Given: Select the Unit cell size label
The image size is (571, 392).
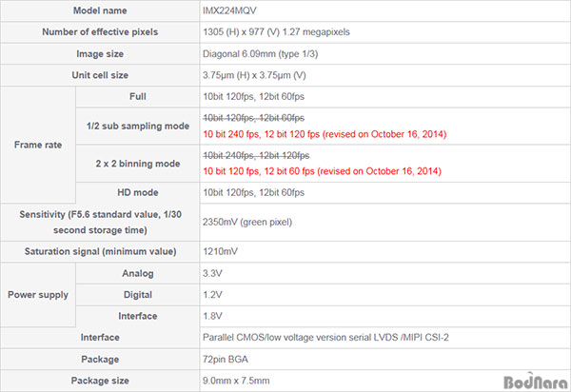Looking at the screenshot, I should (x=100, y=75).
